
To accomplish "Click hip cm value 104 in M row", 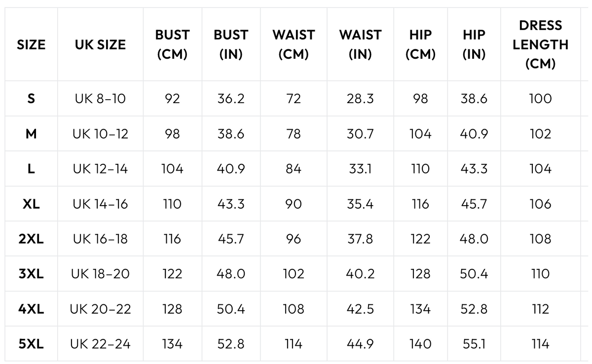I will tap(420, 134).
